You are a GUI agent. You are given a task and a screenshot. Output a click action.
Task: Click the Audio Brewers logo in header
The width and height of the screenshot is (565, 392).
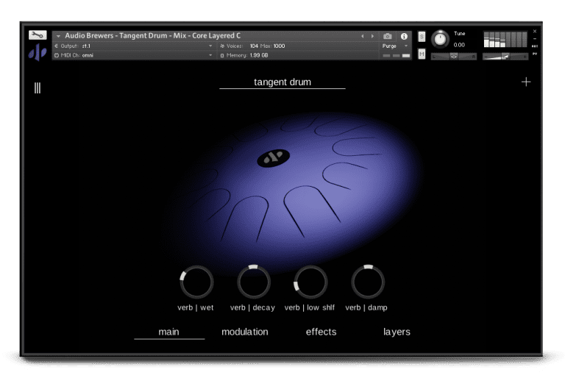click(38, 53)
